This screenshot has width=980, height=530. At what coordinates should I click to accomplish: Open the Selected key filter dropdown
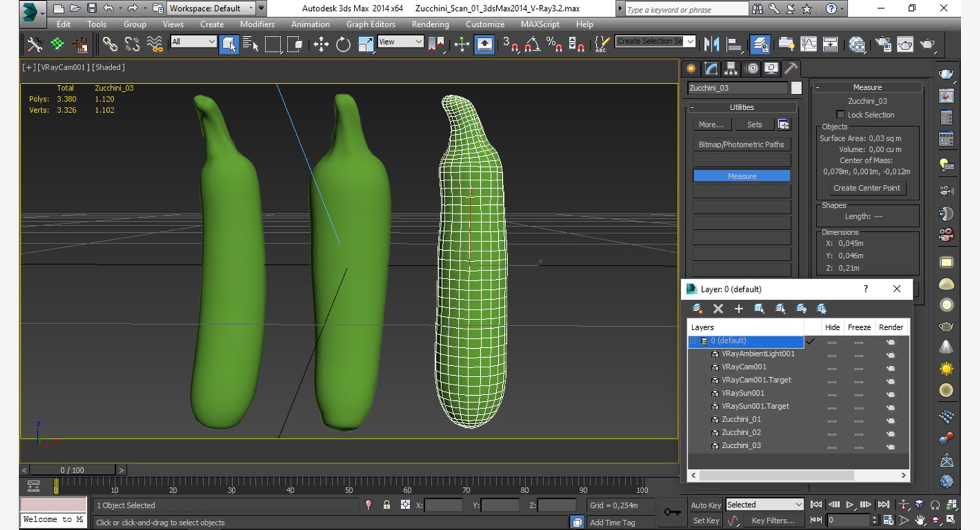pyautogui.click(x=765, y=504)
